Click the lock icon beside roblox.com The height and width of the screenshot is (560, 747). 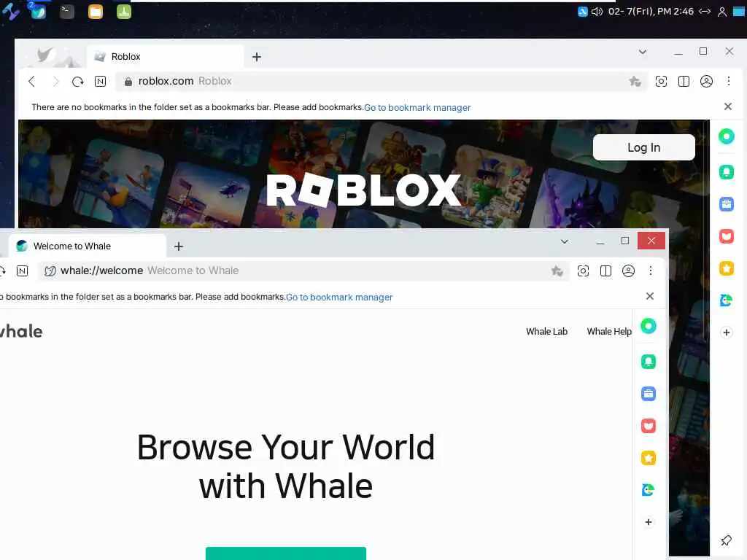click(128, 82)
